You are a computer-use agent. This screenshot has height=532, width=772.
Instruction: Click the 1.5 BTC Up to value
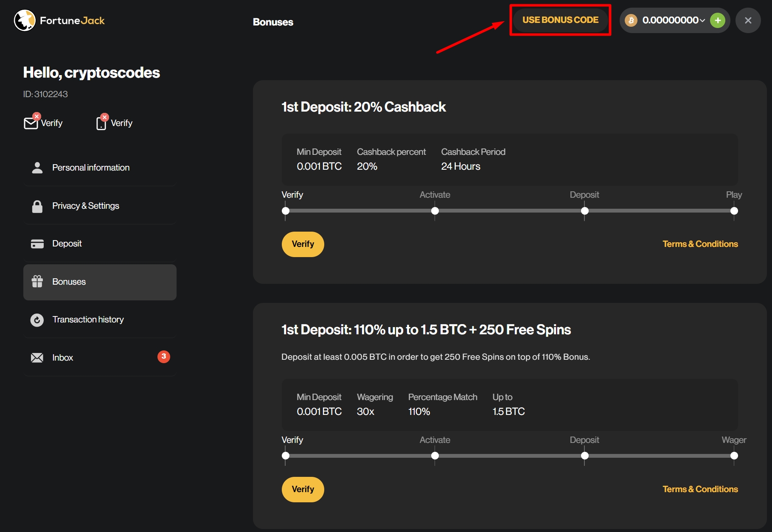(x=508, y=412)
